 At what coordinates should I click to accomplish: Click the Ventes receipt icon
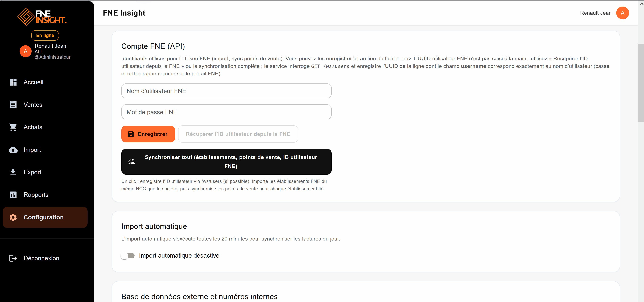[13, 104]
